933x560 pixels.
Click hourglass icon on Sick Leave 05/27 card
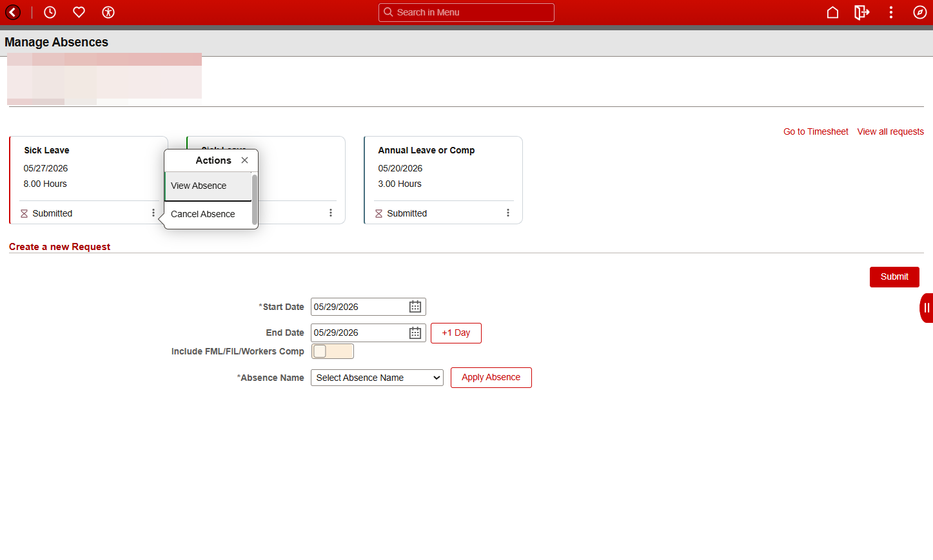click(25, 213)
